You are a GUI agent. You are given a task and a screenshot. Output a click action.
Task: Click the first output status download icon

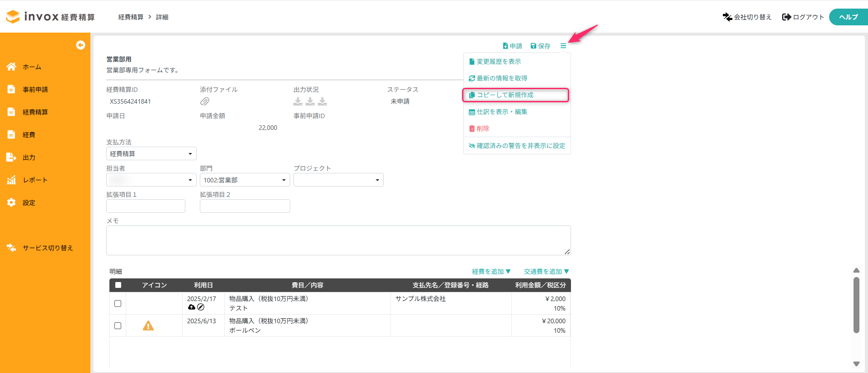[298, 101]
